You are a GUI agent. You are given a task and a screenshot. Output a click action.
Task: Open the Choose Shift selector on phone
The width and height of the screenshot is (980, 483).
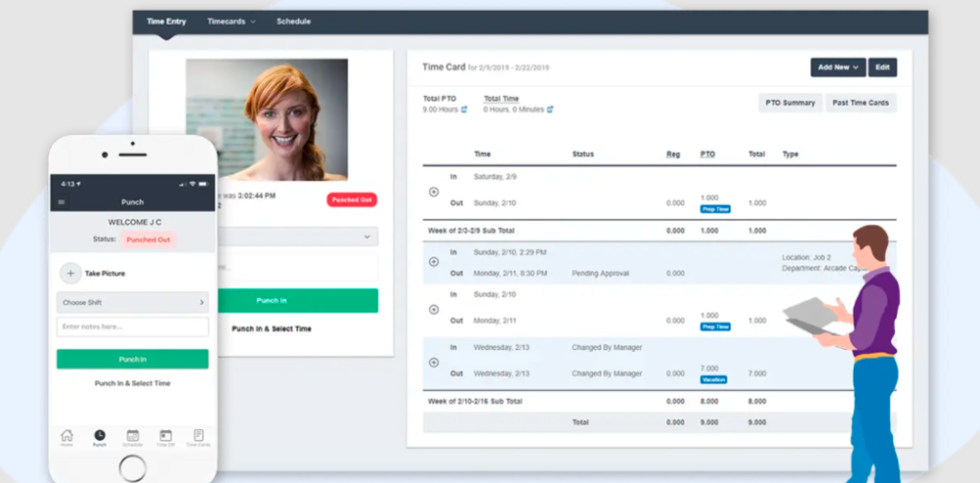point(132,303)
